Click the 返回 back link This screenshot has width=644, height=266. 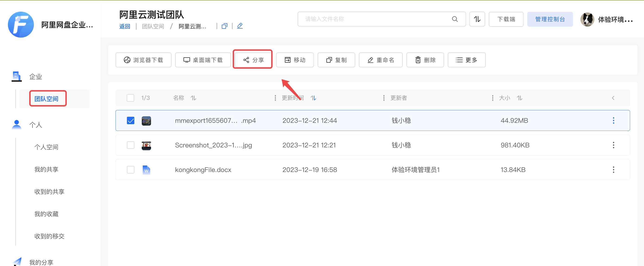125,26
